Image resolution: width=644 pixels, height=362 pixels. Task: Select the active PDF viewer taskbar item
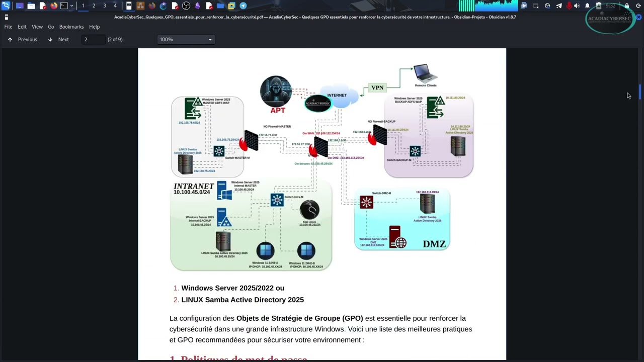129,6
